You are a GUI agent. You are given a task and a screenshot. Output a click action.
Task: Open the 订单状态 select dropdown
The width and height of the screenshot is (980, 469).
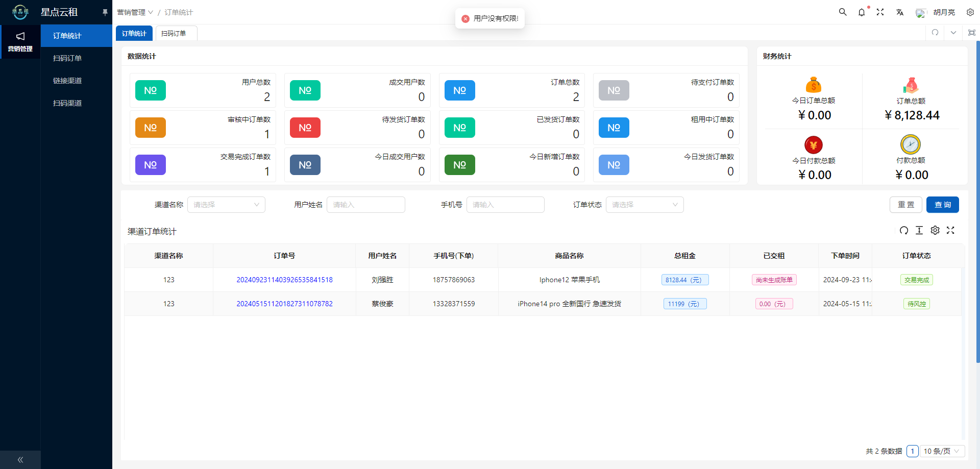pos(645,205)
